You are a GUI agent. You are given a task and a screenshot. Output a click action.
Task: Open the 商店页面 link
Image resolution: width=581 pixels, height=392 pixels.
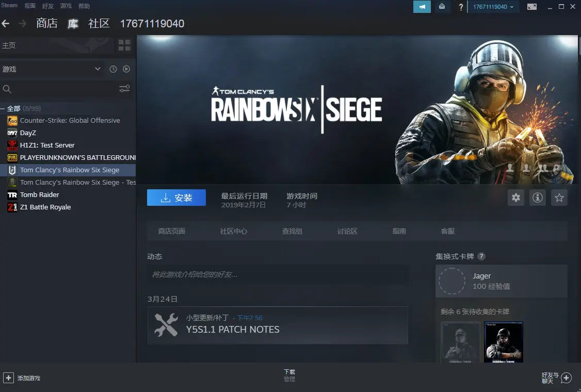[x=171, y=231]
